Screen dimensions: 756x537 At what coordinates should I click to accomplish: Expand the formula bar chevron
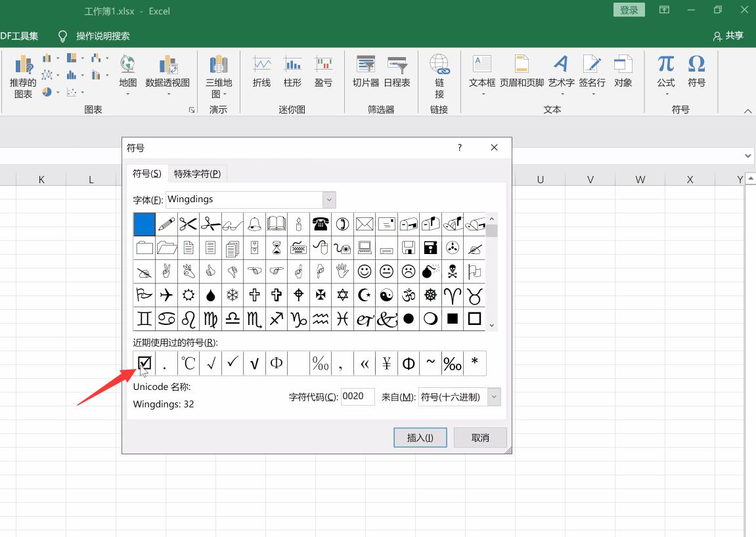[748, 156]
